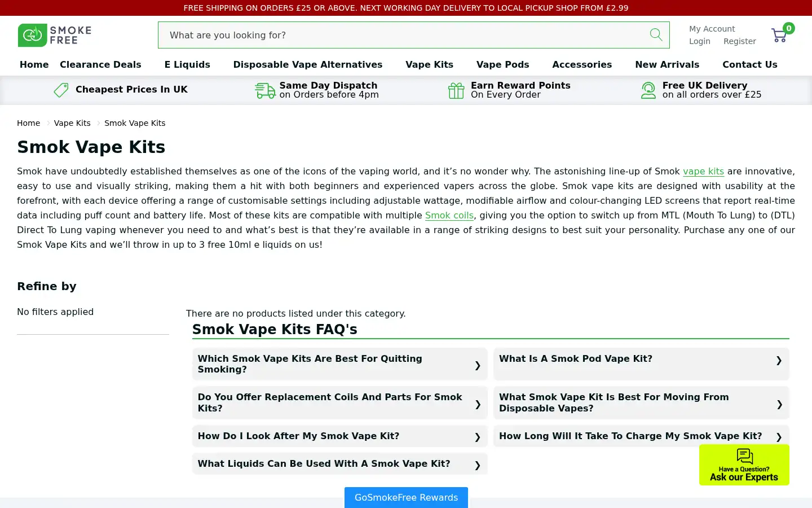Click the 'Free UK Delivery' text
The image size is (812, 508).
point(705,85)
